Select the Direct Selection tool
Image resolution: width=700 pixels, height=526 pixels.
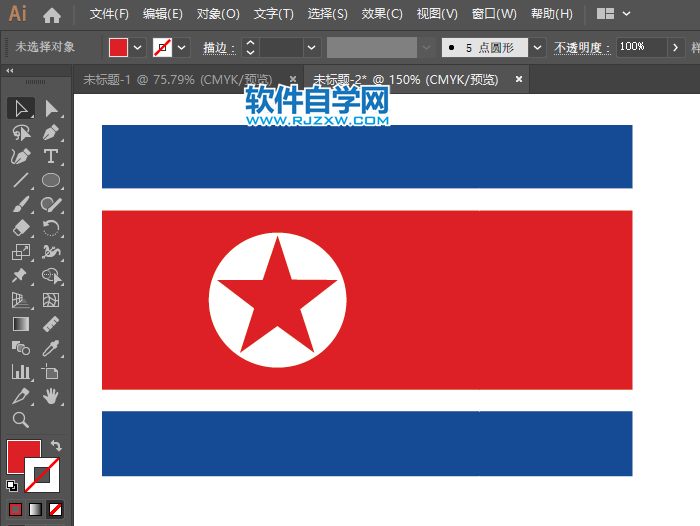[51, 108]
